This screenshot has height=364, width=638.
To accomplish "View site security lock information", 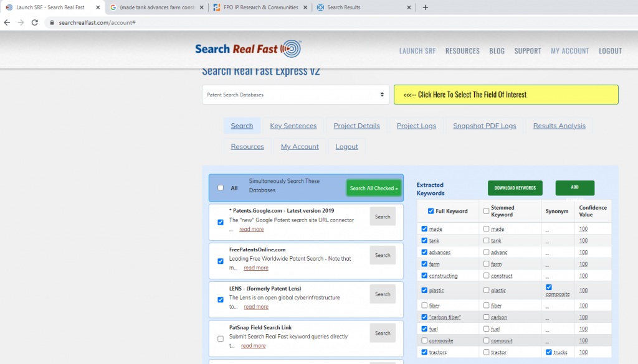I will tap(52, 23).
